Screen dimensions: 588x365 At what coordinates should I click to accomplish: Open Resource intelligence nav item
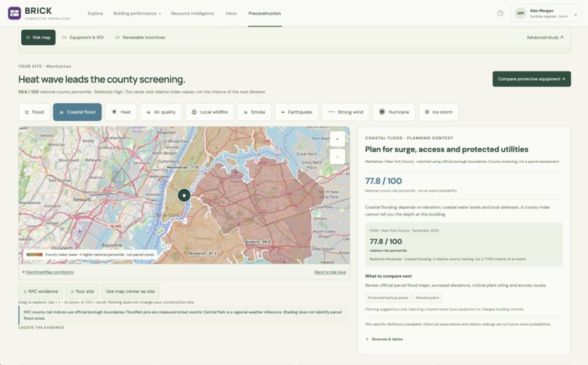coord(193,13)
